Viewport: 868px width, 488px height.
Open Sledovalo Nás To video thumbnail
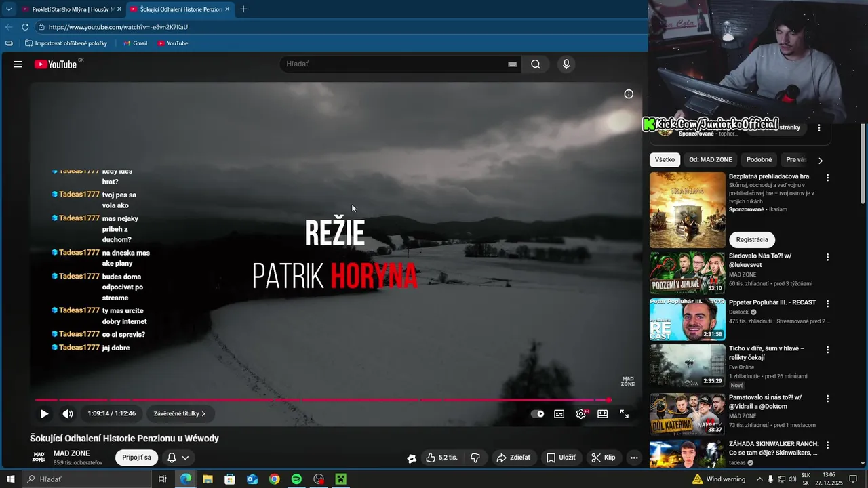pos(687,272)
